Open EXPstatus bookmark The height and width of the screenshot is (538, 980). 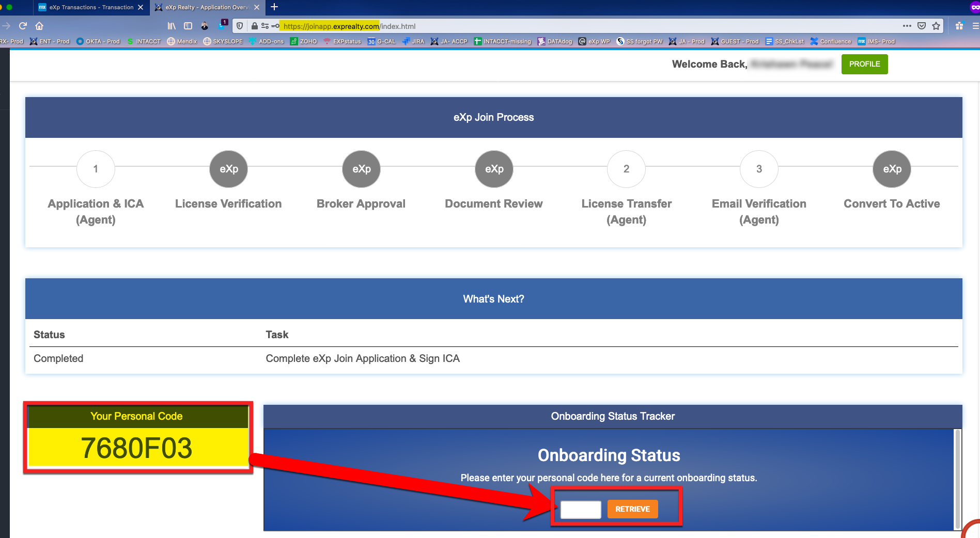tap(342, 41)
